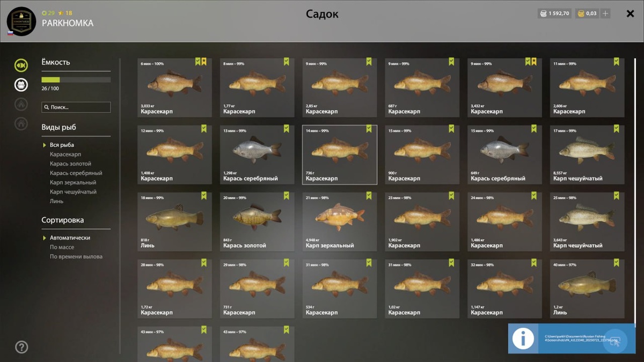Viewport: 644px width, 362px height.
Task: Add gold coins with plus button
Action: coord(605,13)
